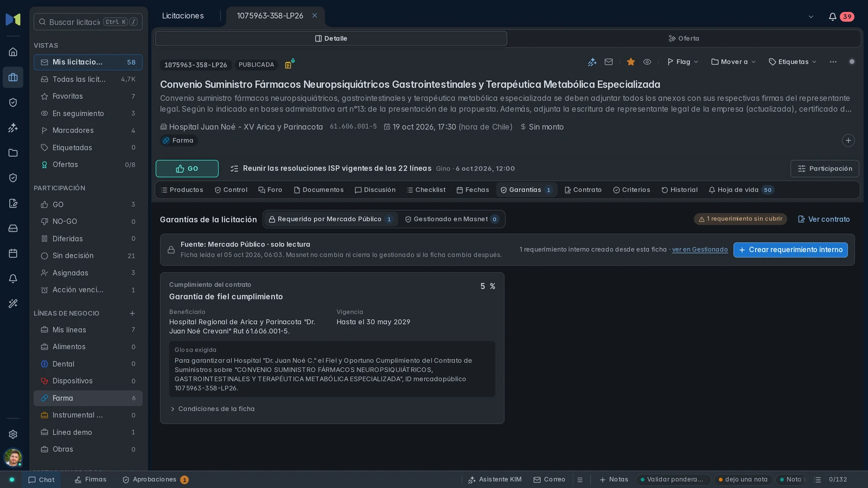
Task: Click 1 requerimiento sin cubrir badge
Action: pos(741,219)
